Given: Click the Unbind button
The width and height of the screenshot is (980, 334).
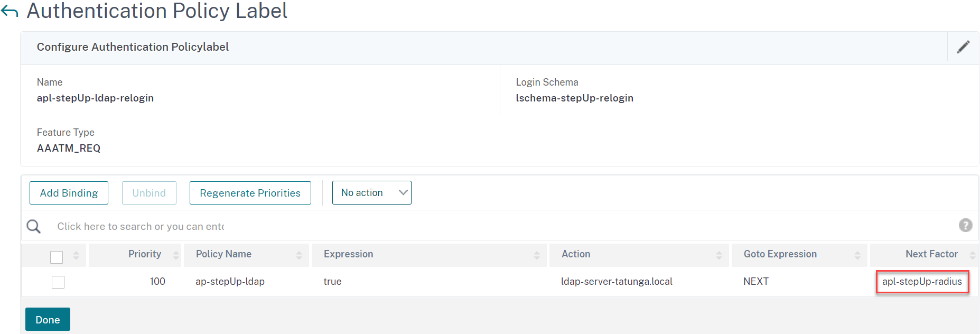Looking at the screenshot, I should point(149,193).
